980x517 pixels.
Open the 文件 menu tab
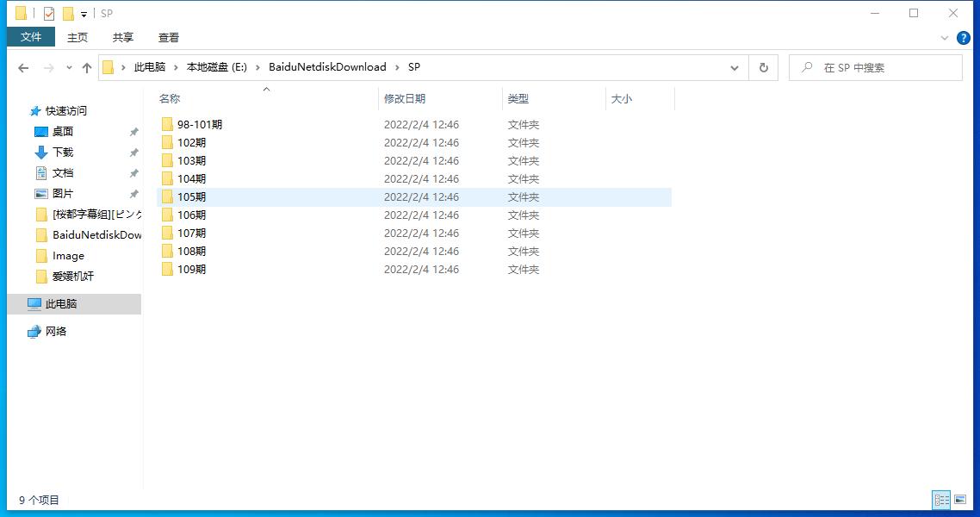point(31,37)
